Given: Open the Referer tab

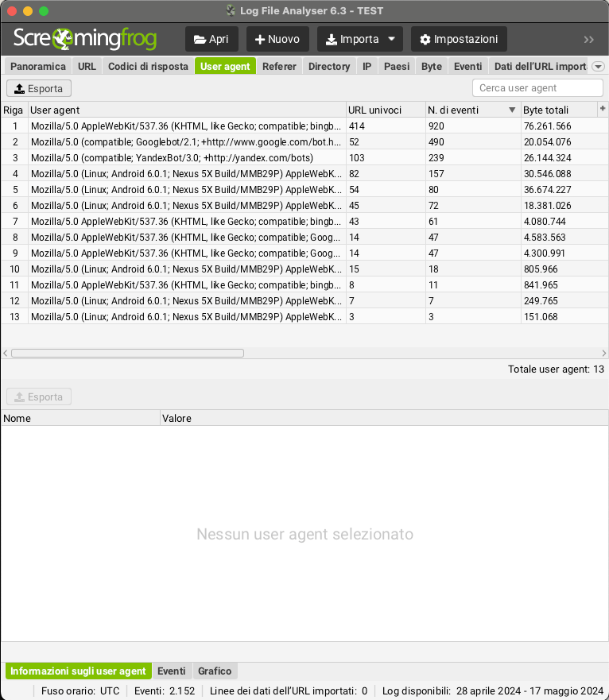Looking at the screenshot, I should (279, 67).
